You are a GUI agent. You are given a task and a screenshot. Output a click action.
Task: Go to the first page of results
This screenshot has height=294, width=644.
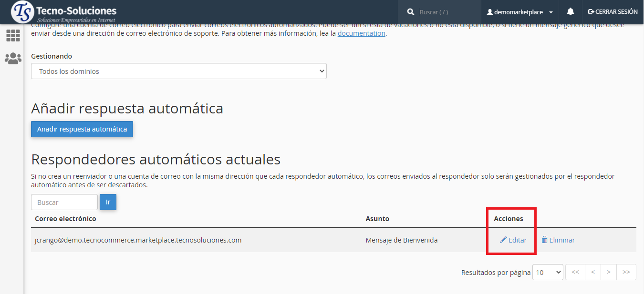(x=575, y=272)
